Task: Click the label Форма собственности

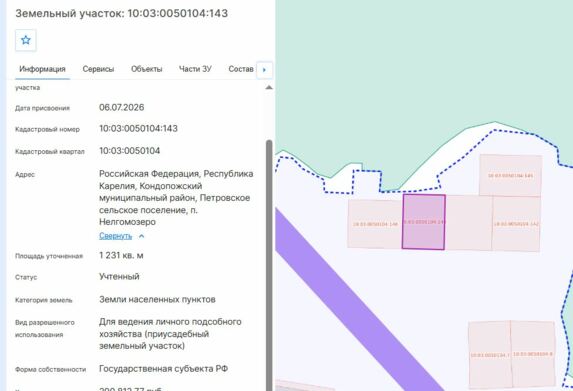Action: pos(50,369)
